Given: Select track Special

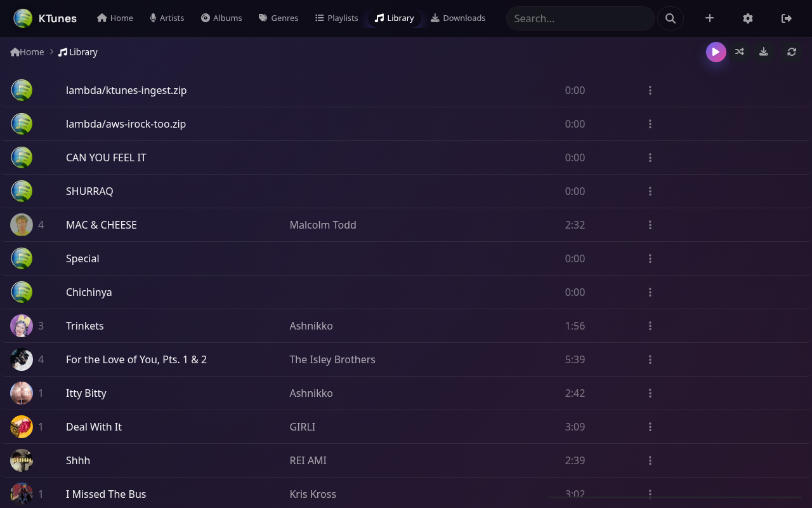Looking at the screenshot, I should tap(82, 258).
